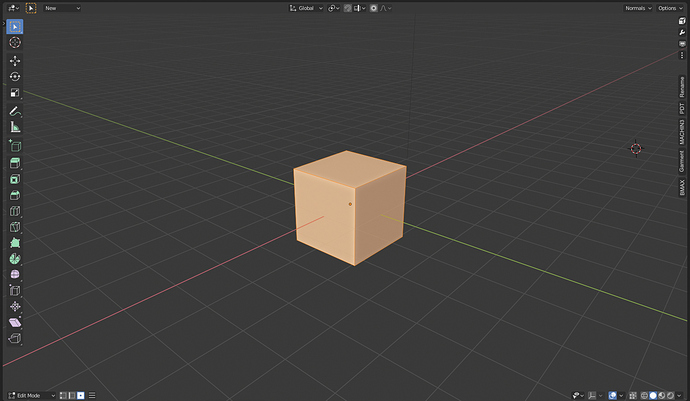Select the Add Cube tool
Screen dimensions: 690x401
tap(15, 146)
